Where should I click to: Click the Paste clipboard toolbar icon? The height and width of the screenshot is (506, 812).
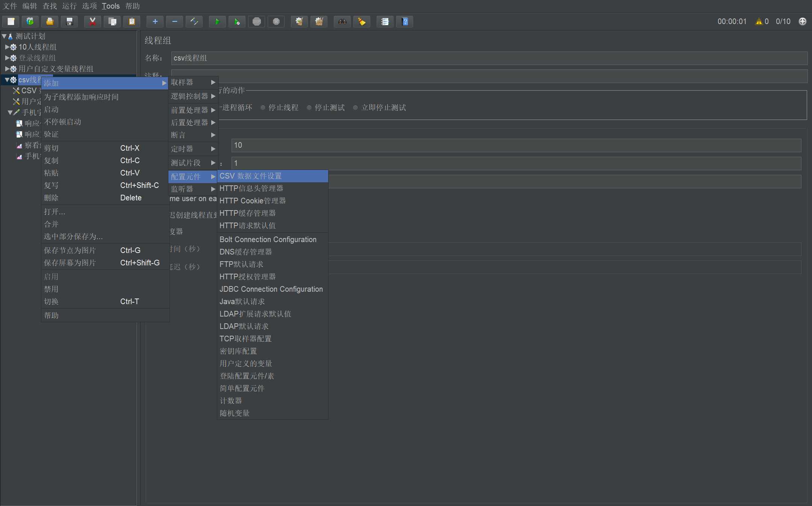coord(132,21)
